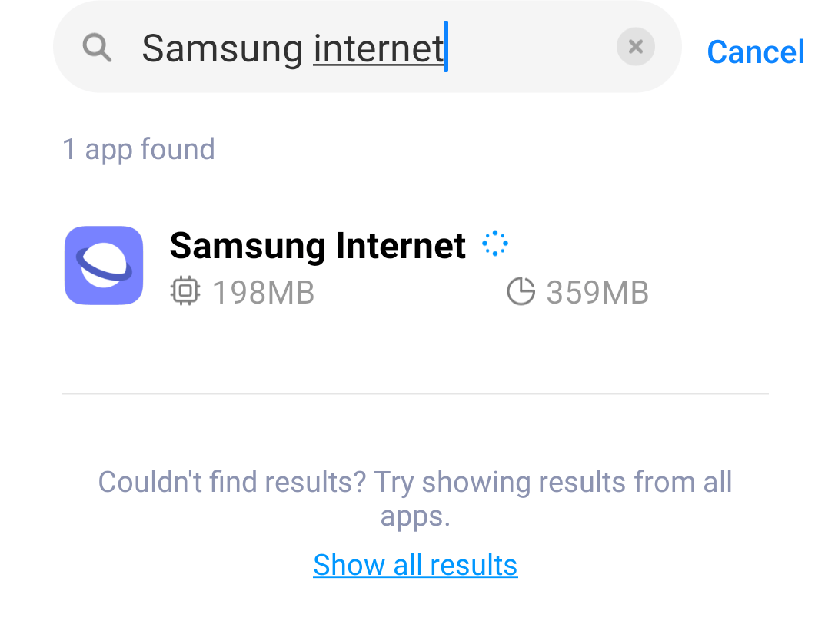The width and height of the screenshot is (815, 644).
Task: Tap the magnifying glass search icon
Action: point(98,48)
